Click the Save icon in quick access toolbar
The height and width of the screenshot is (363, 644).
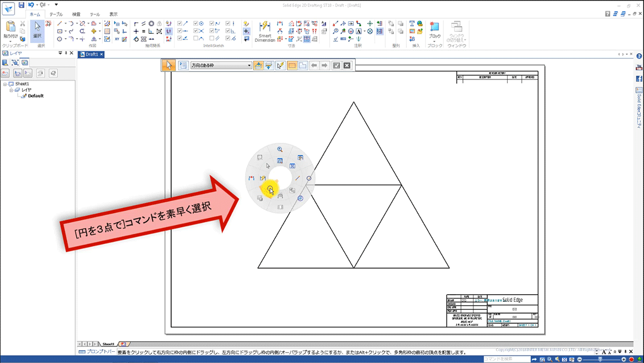(x=21, y=5)
